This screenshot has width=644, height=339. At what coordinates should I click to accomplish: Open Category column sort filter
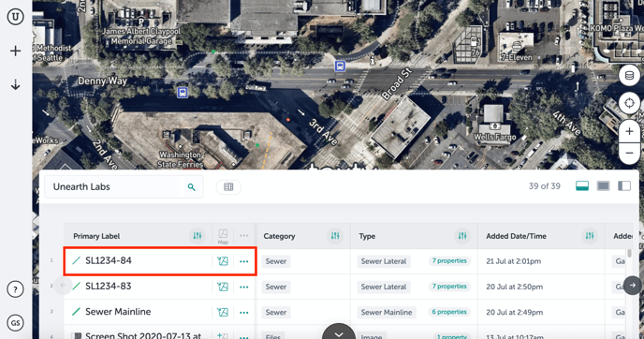pos(335,236)
